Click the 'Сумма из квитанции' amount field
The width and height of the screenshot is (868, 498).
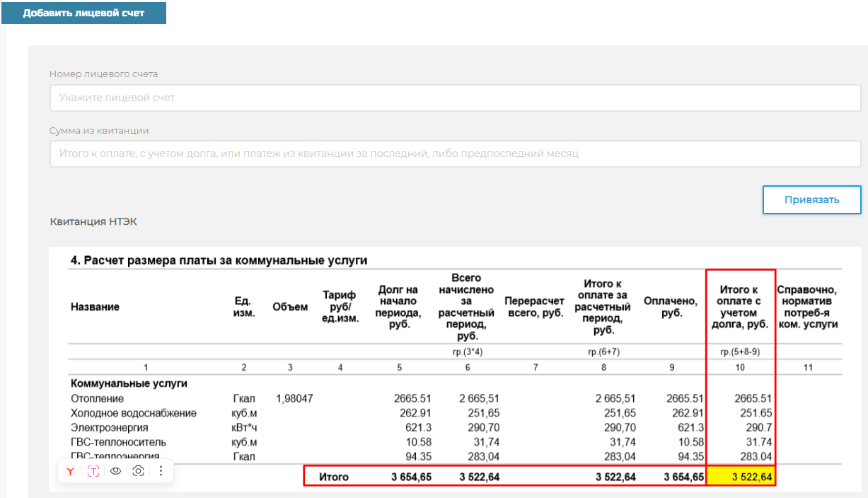tap(455, 154)
